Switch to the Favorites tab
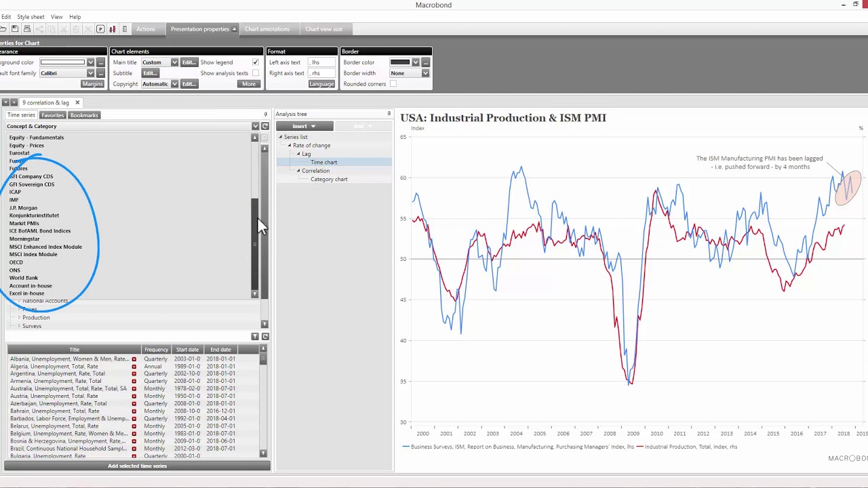Image resolution: width=868 pixels, height=488 pixels. [x=52, y=115]
